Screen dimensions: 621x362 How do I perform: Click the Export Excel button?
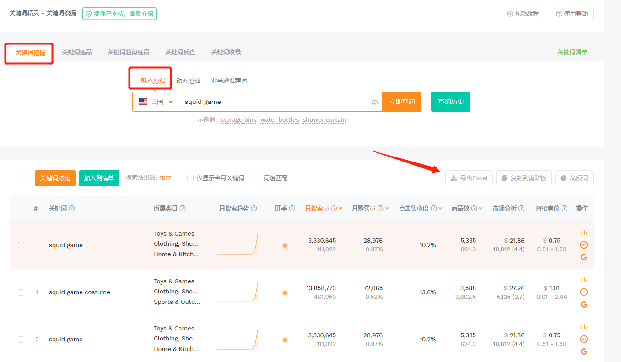(469, 178)
